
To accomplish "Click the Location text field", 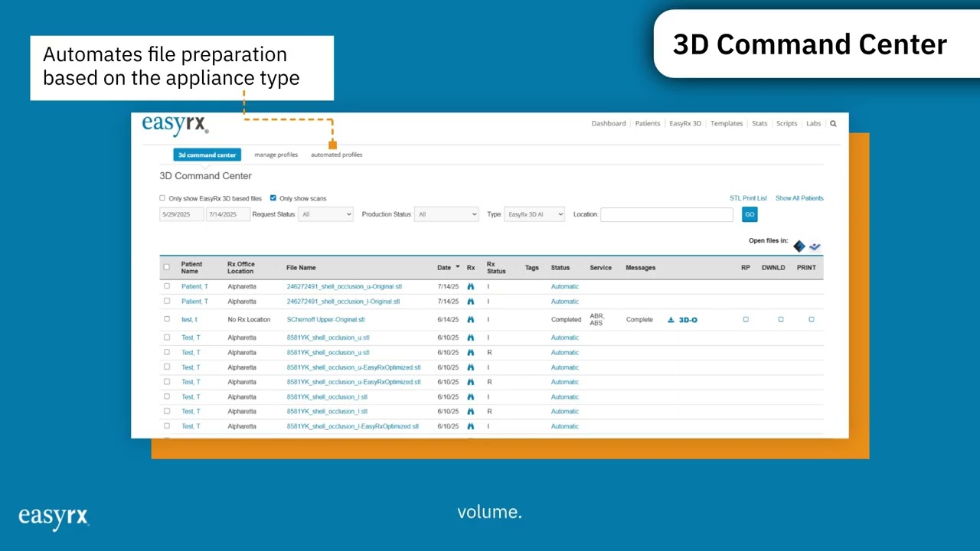I will coord(667,214).
